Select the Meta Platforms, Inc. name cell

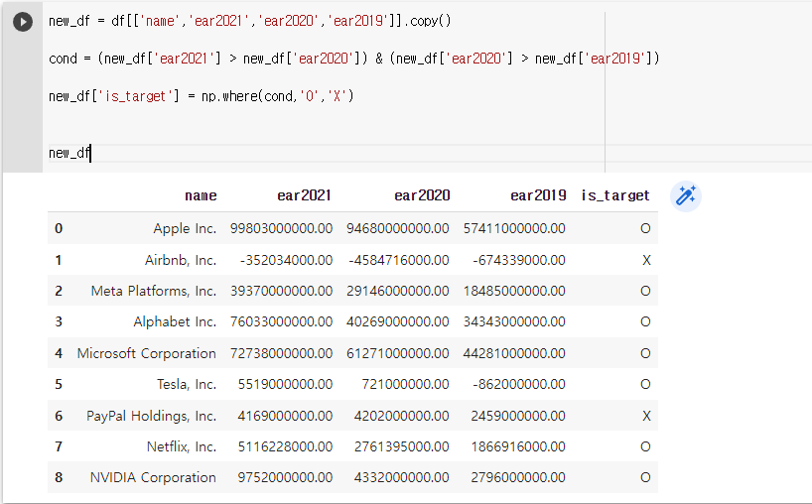pos(154,291)
